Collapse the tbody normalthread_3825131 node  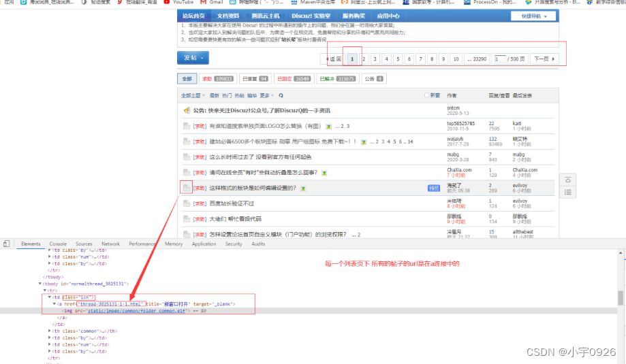tap(40, 284)
